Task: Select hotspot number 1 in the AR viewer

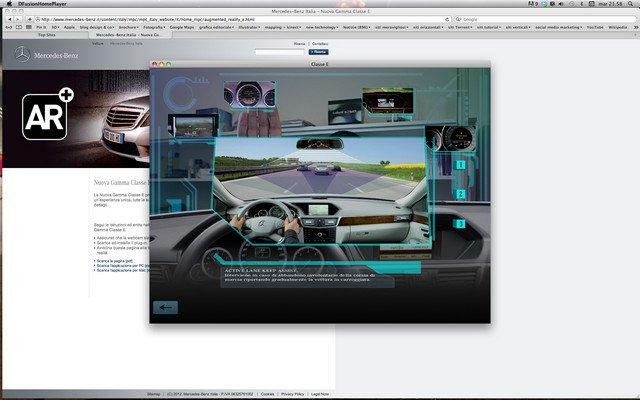Action: point(461,165)
